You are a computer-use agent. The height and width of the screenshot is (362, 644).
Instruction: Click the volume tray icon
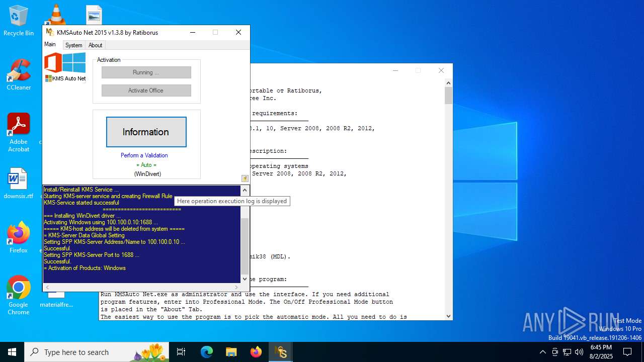coord(579,352)
